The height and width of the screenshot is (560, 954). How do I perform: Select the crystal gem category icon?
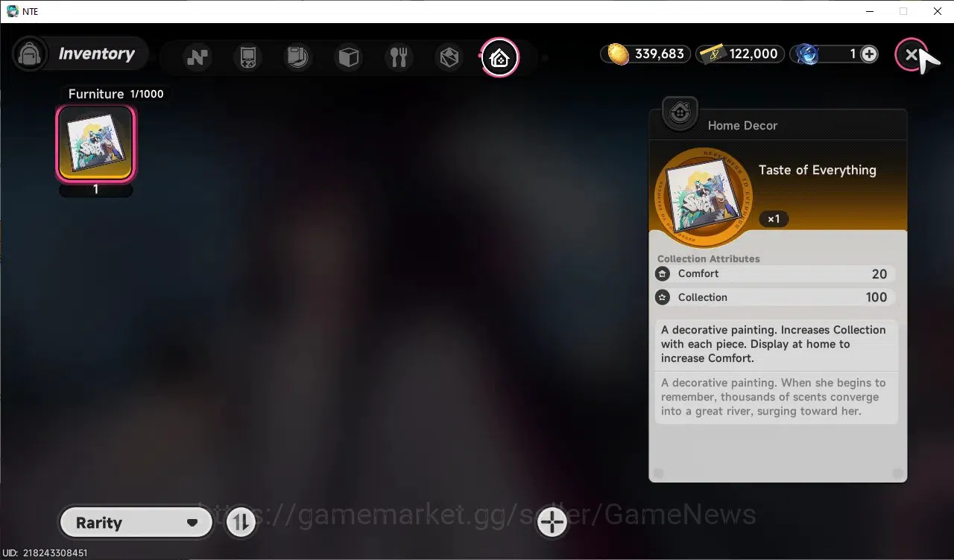tap(449, 57)
